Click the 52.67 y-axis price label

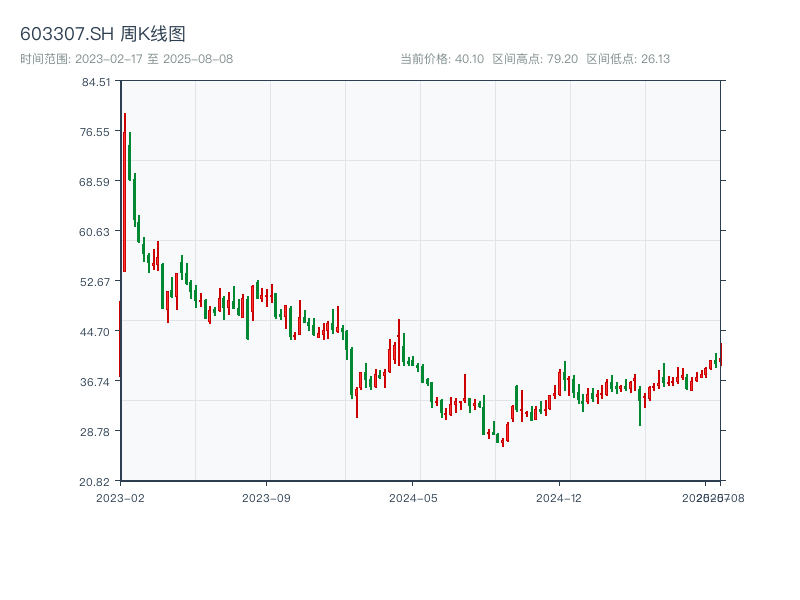tap(97, 282)
